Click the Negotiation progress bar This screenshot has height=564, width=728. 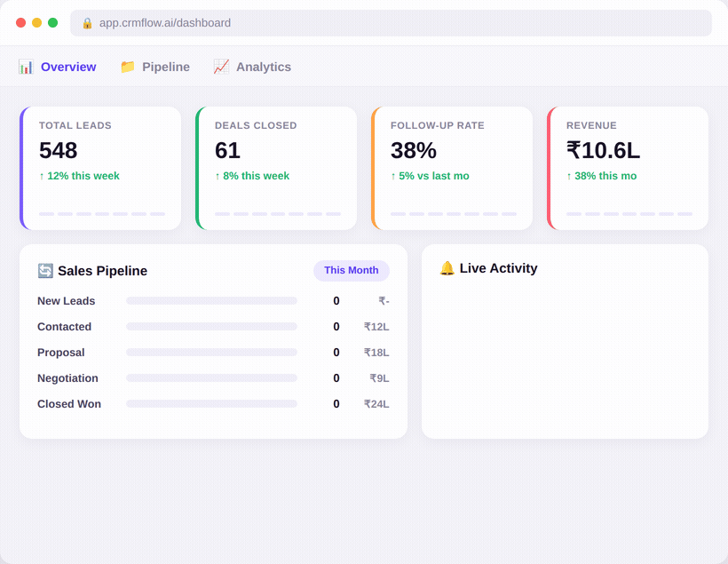[x=211, y=378]
